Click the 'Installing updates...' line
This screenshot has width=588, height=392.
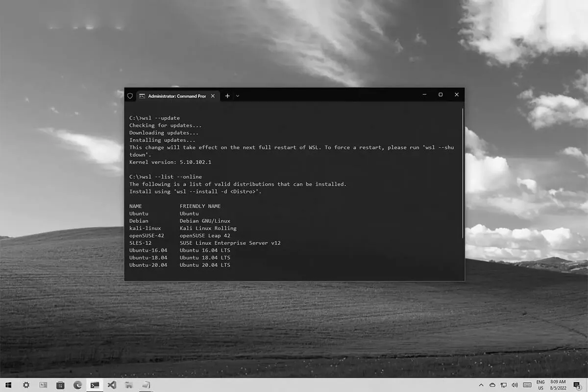coord(162,140)
